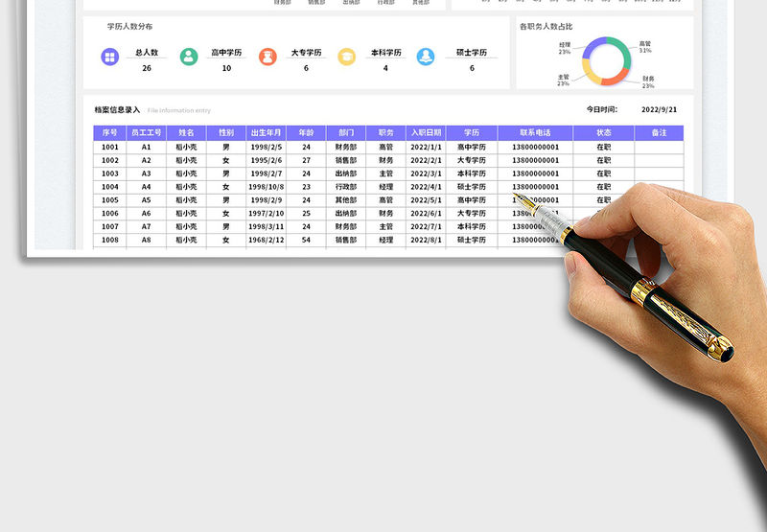Click the green person icon beside 高中学历

(x=190, y=58)
